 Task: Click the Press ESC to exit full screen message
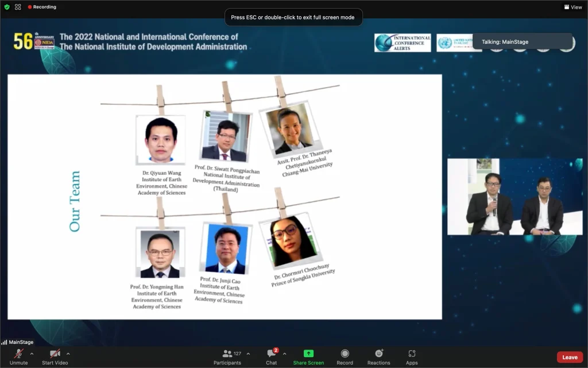293,17
